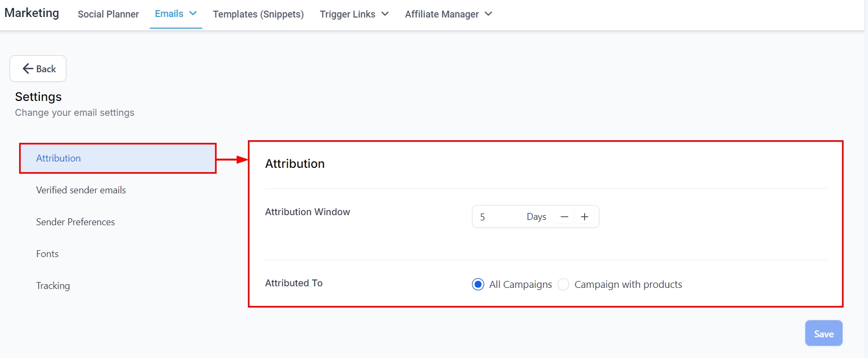The width and height of the screenshot is (868, 358).
Task: Open the Tracking settings section
Action: pos(53,286)
